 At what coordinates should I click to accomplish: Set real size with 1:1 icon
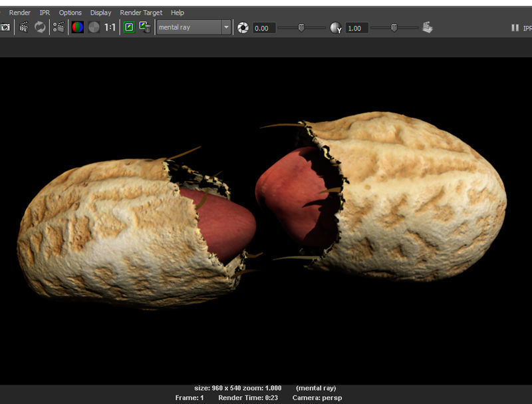pos(110,27)
